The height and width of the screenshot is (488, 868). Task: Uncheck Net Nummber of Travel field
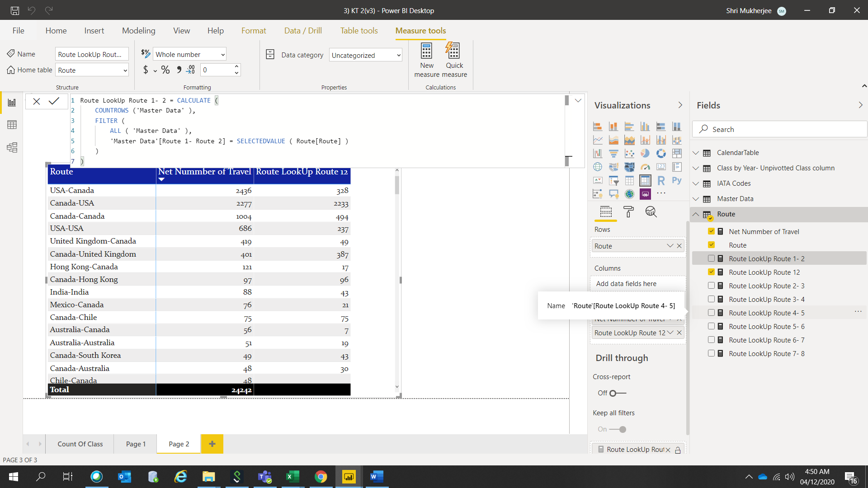[x=711, y=231]
